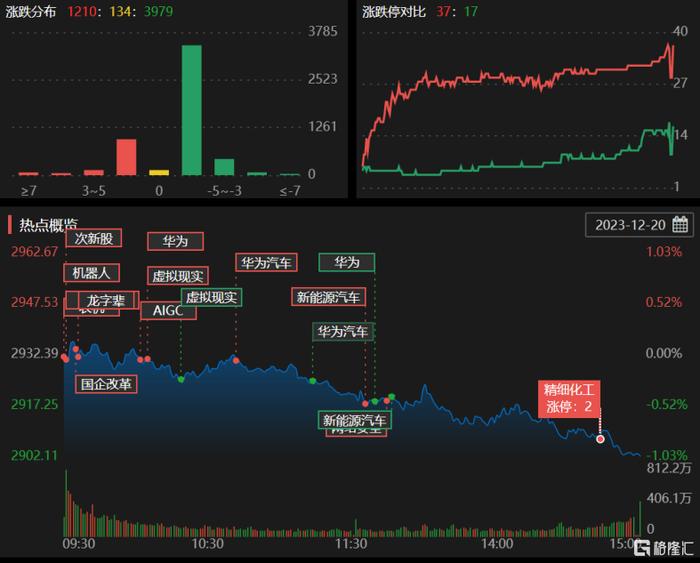Click the red marker under red 华为汽车
Image resolution: width=700 pixels, height=563 pixels.
pos(236,360)
